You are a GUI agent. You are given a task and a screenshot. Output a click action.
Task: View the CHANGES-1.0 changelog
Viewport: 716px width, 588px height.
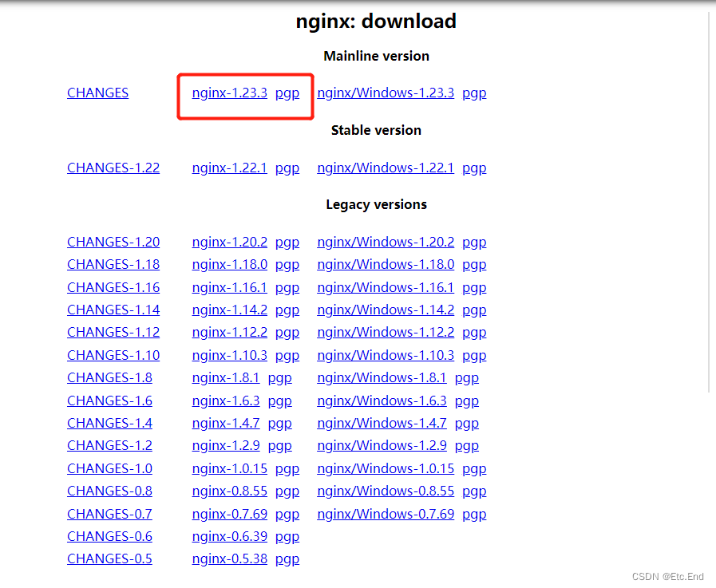(109, 469)
